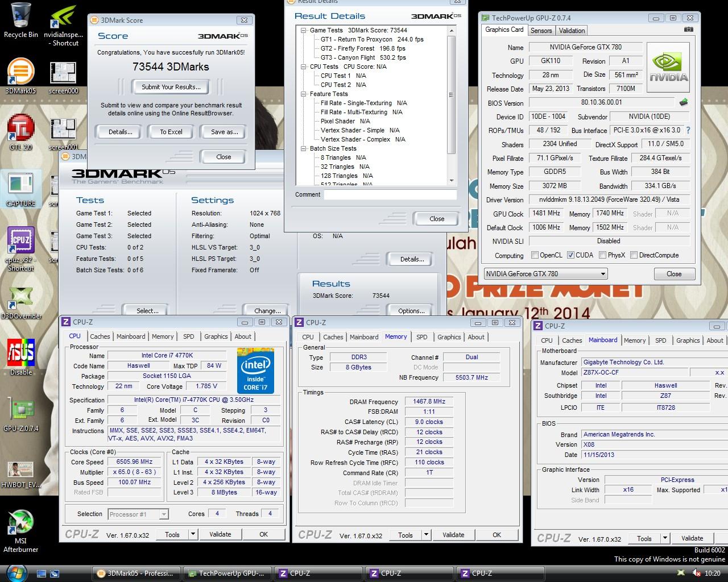Image resolution: width=728 pixels, height=582 pixels.
Task: Toggle the DirectCompute checkbox in GPU-Z
Action: point(634,255)
